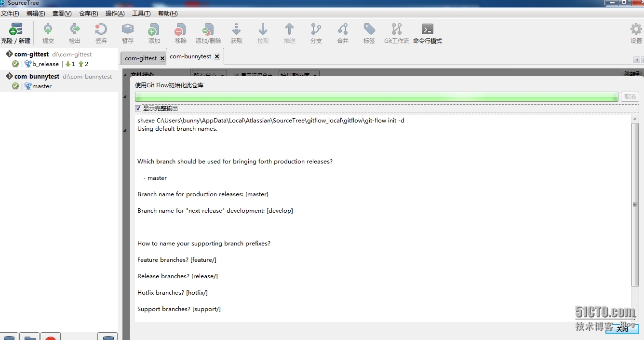The height and width of the screenshot is (340, 644).
Task: Click the output scrollbar up arrow
Action: 635,119
